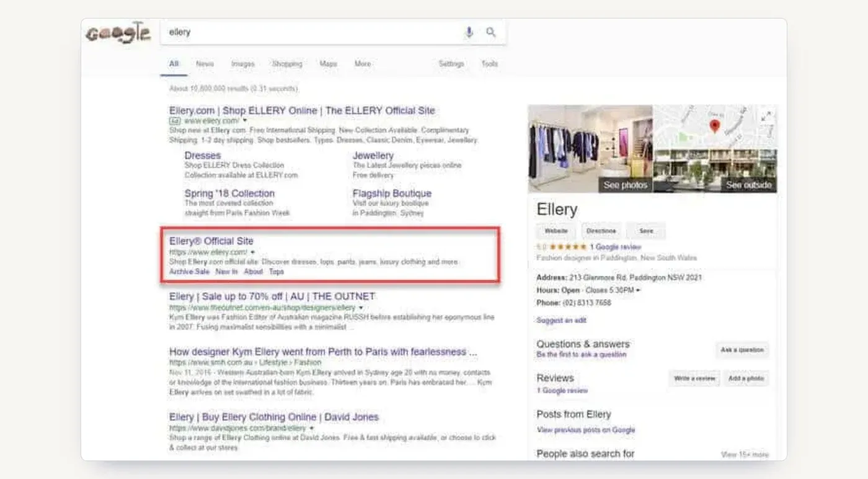
Task: Open the David Jones Ellery Clothing result
Action: (273, 417)
